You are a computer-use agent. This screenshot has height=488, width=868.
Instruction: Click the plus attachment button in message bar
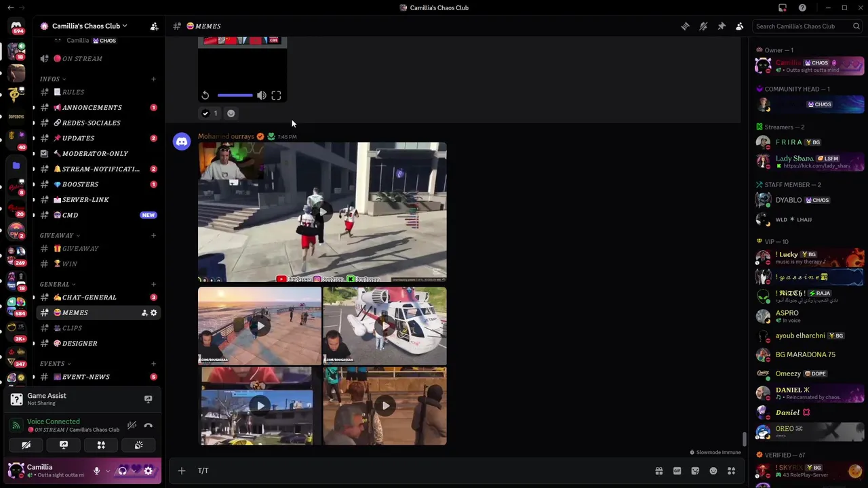click(182, 470)
